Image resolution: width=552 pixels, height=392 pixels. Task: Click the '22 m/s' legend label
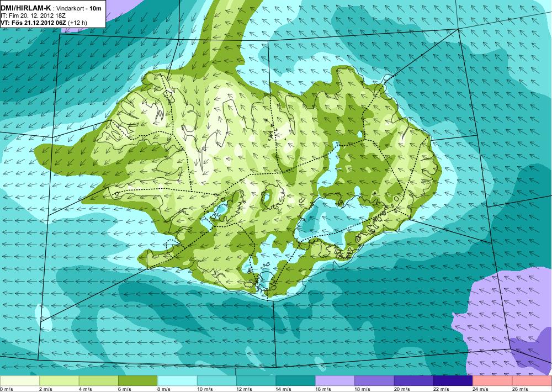442,389
